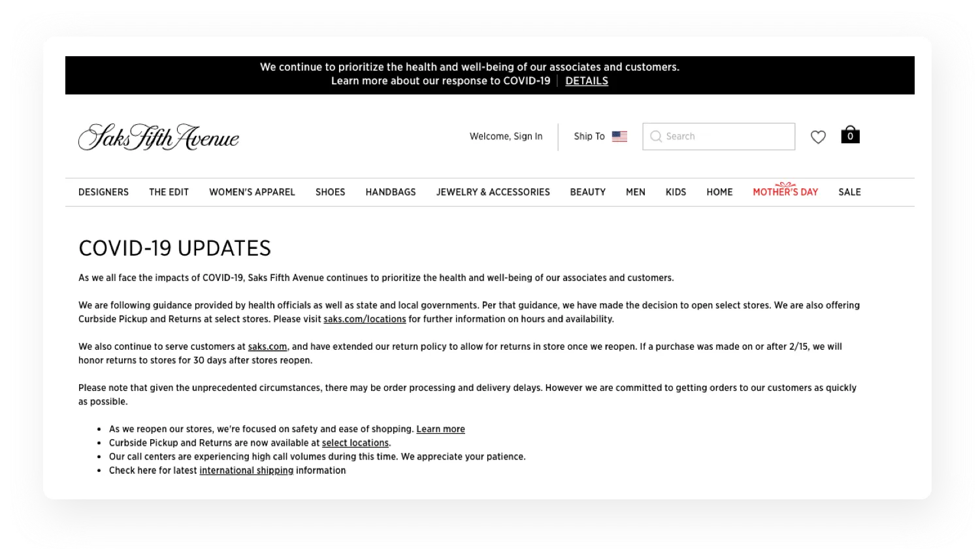Open JEWELRY & ACCESSORIES menu
The height and width of the screenshot is (549, 980).
(493, 192)
